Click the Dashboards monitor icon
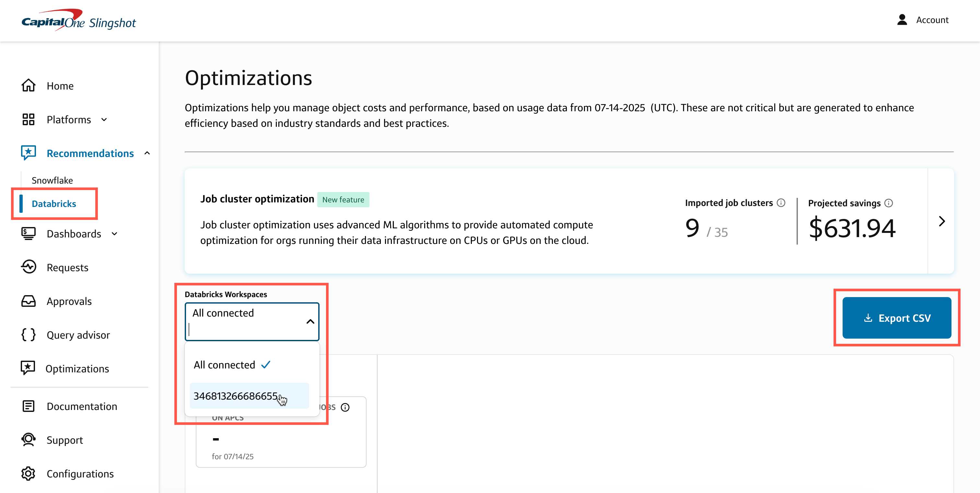980x493 pixels. (x=29, y=234)
